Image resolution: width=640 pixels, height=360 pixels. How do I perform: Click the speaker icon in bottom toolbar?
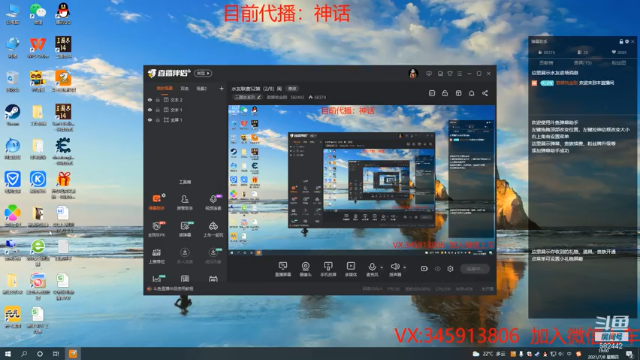tap(395, 267)
